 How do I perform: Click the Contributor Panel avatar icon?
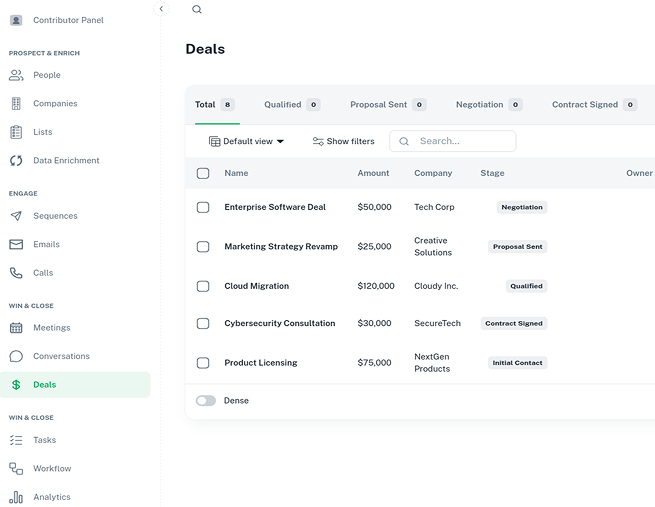coord(16,20)
